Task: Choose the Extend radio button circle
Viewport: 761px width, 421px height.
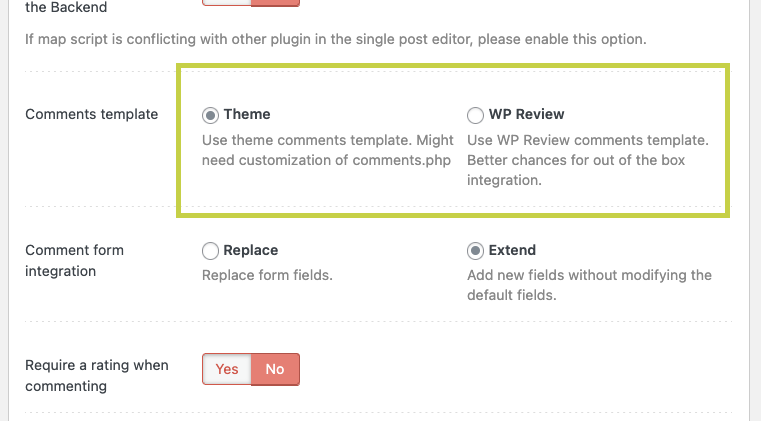Action: click(x=475, y=251)
